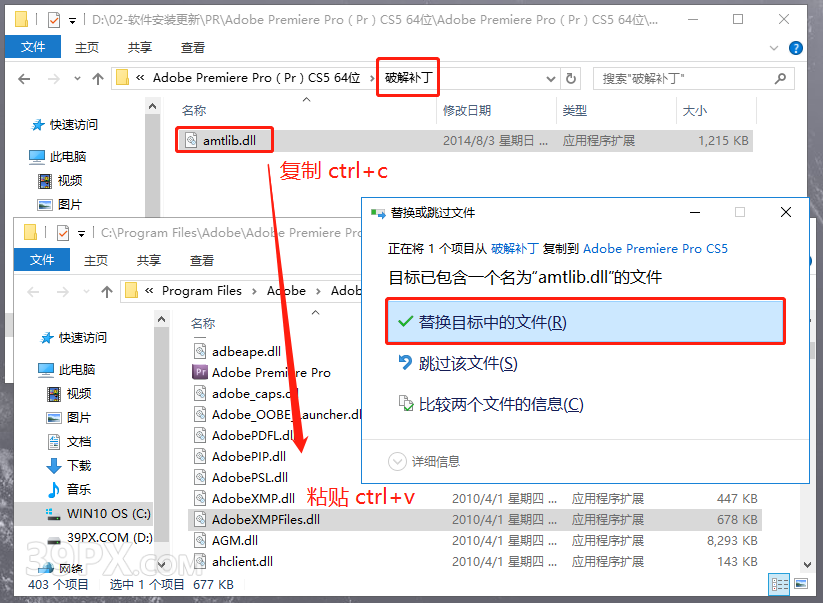Switch to the 查看 ribbon tab

point(192,47)
